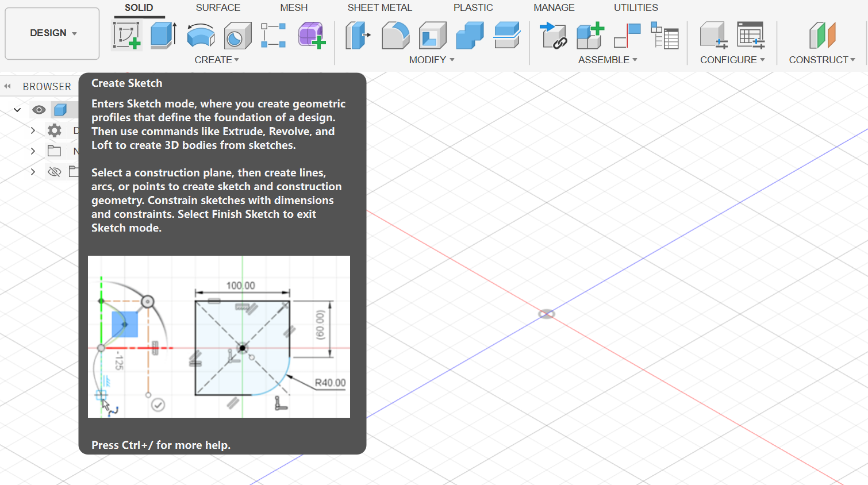The height and width of the screenshot is (485, 868).
Task: Expand the Named Views tree node
Action: [x=33, y=151]
